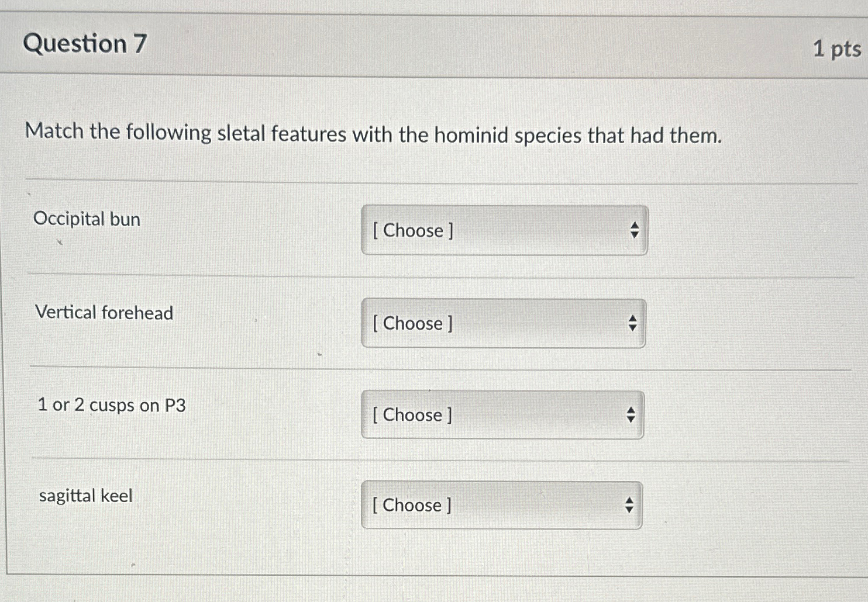Click the arrows on the P3 cusps selector
This screenshot has height=602, width=868.
[630, 415]
